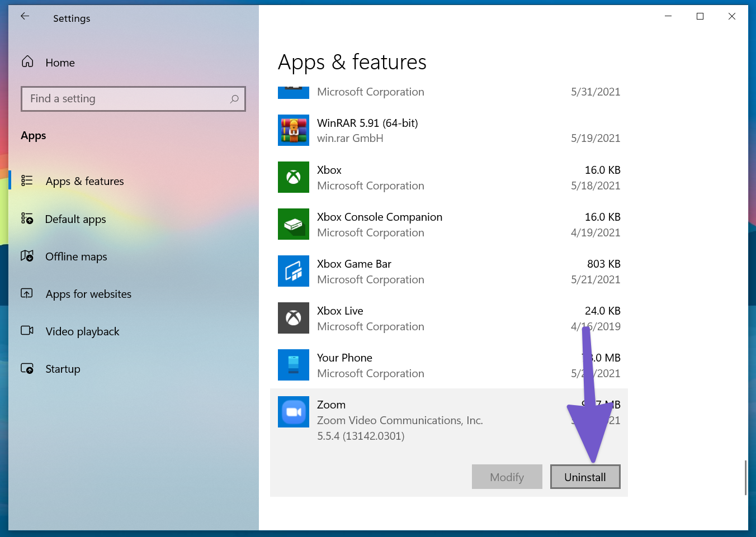Open Video playback settings
756x537 pixels.
pyautogui.click(x=82, y=331)
